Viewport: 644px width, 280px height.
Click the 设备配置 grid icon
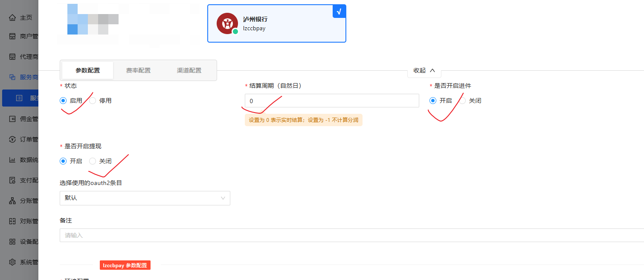coord(12,242)
